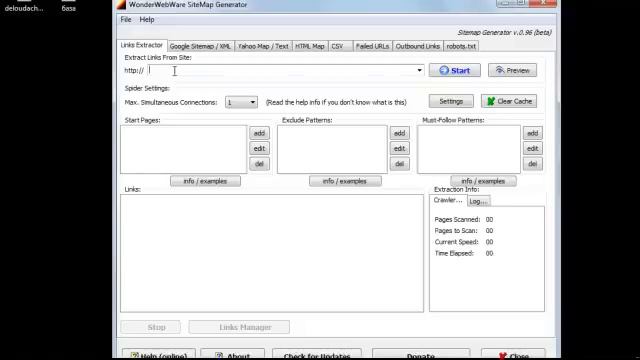640x360 pixels.
Task: Select the deloudach desktop icon
Action: tap(24, 6)
